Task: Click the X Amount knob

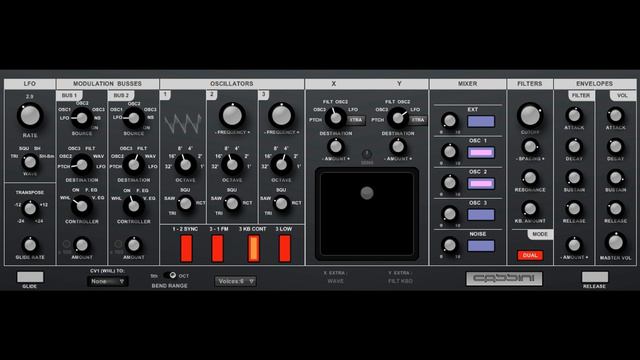Action: pos(336,146)
